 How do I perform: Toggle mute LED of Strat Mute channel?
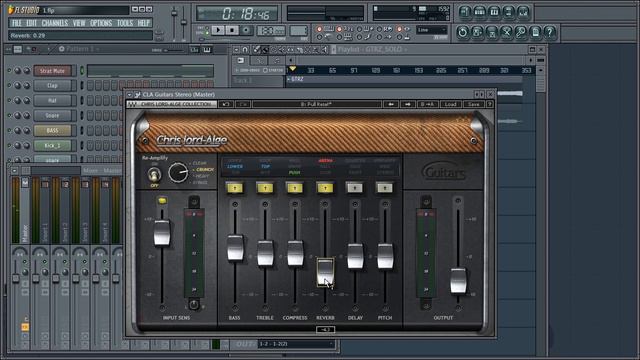tap(9, 71)
